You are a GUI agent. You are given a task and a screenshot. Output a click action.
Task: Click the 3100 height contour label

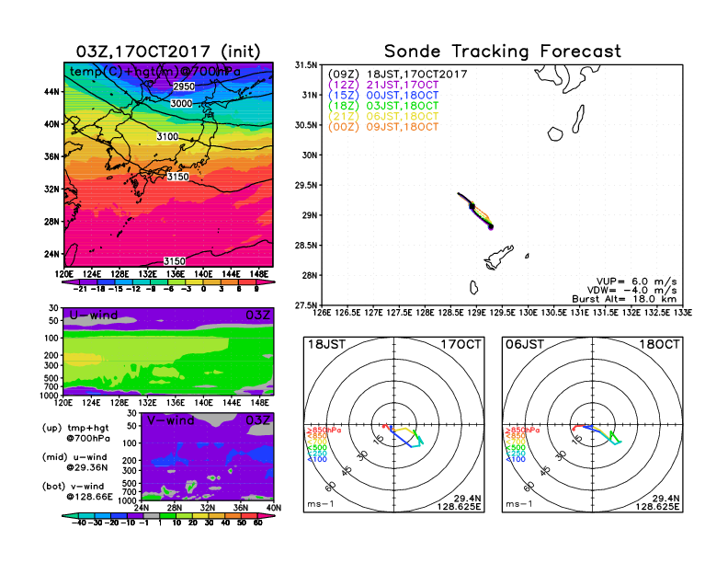pos(167,136)
